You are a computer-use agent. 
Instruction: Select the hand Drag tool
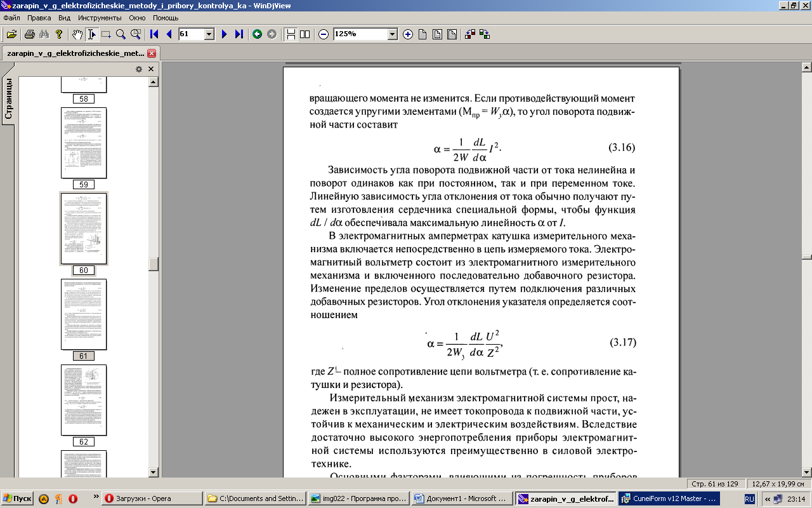[77, 34]
